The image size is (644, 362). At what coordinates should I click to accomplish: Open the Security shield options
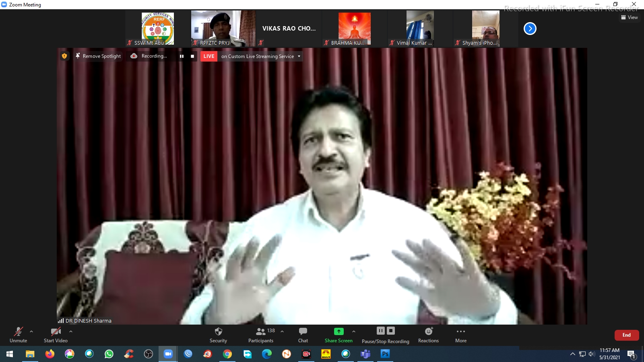[x=218, y=335]
